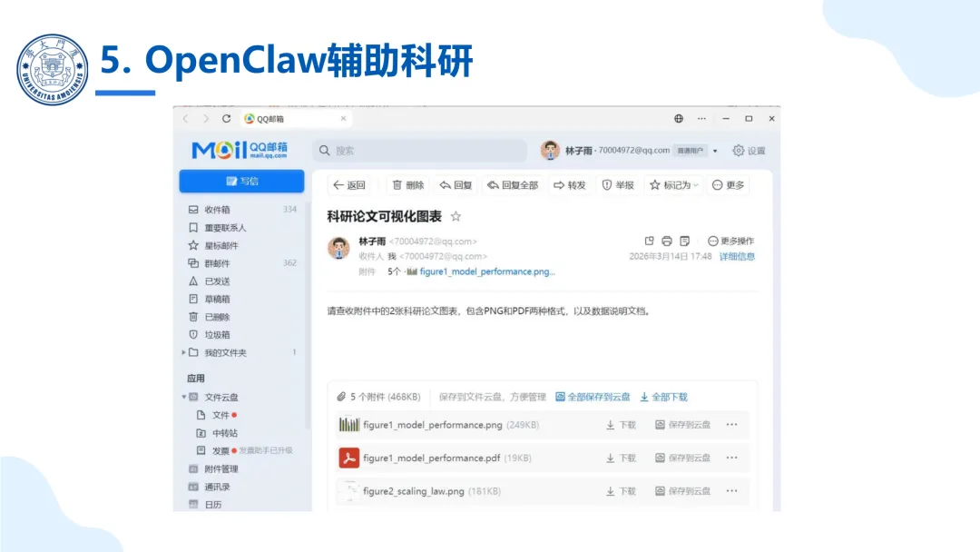Open the browser three-dot menu
Viewport: 980px width, 552px height.
(x=701, y=119)
